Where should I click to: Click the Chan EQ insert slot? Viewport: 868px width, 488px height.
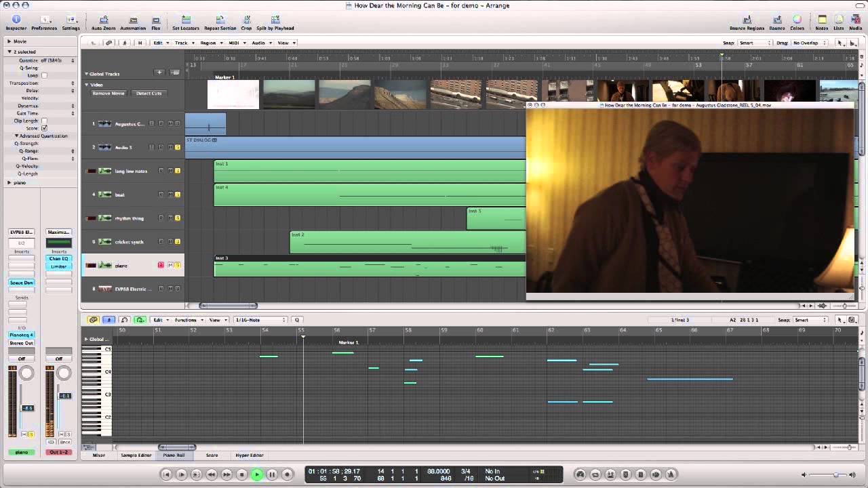[58, 259]
